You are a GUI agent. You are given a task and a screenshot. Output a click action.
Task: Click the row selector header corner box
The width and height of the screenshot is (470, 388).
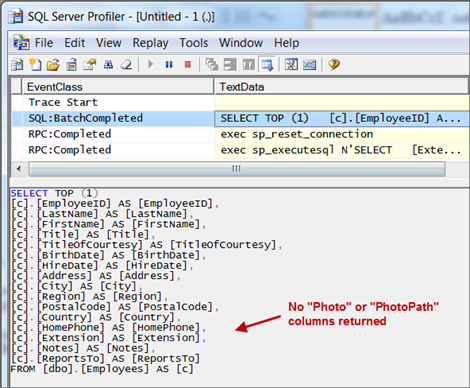click(16, 87)
